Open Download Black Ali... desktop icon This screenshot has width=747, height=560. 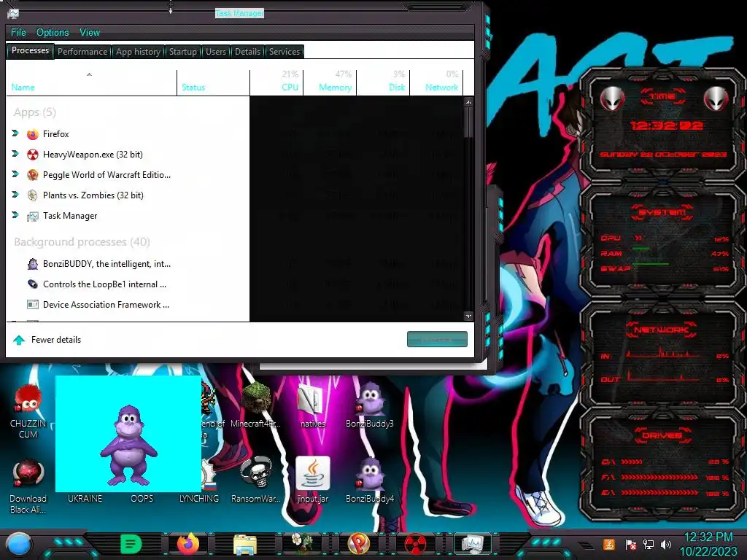coord(28,486)
